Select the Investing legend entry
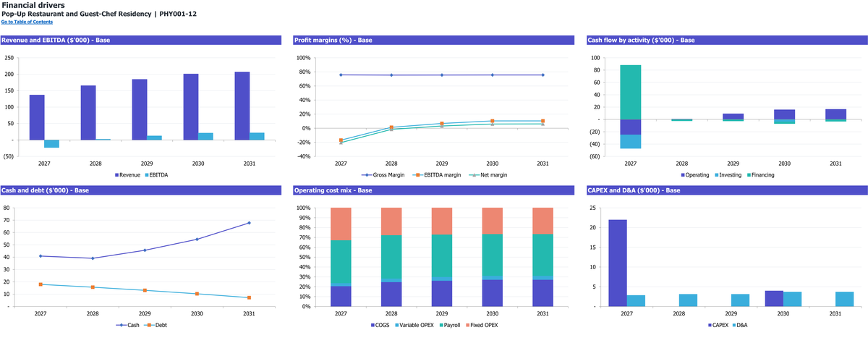Image resolution: width=868 pixels, height=364 pixels. [x=728, y=174]
